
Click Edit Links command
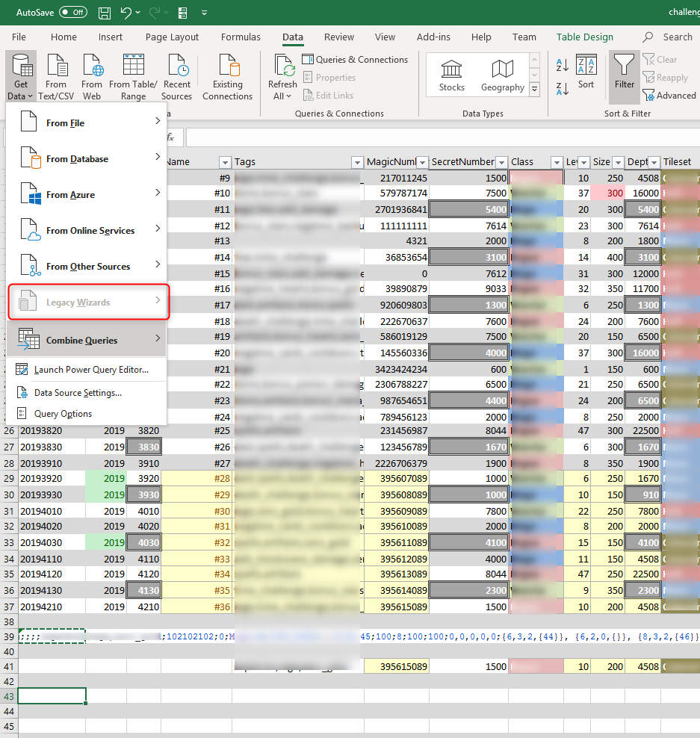tap(328, 95)
